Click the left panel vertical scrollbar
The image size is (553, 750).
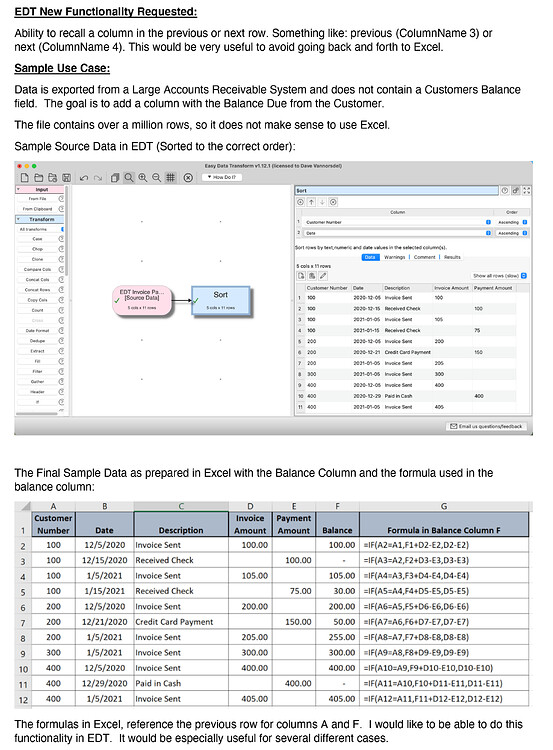click(x=67, y=230)
